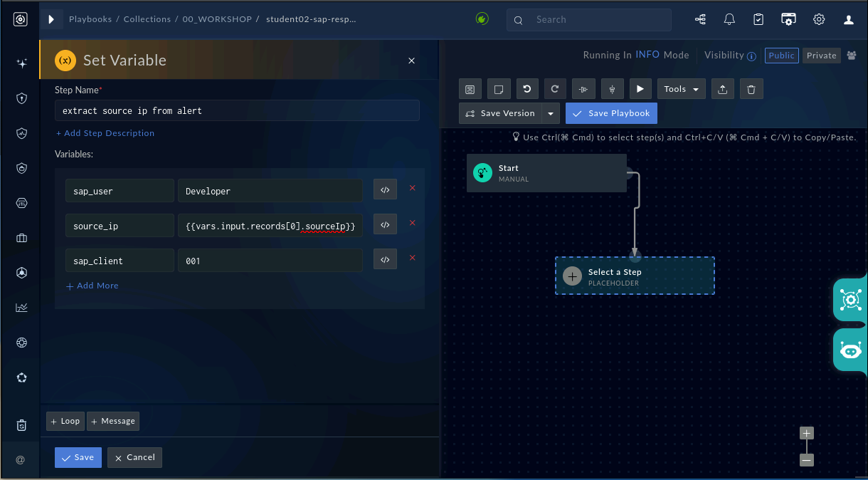Image resolution: width=868 pixels, height=480 pixels.
Task: Set visibility to Public
Action: pos(782,56)
